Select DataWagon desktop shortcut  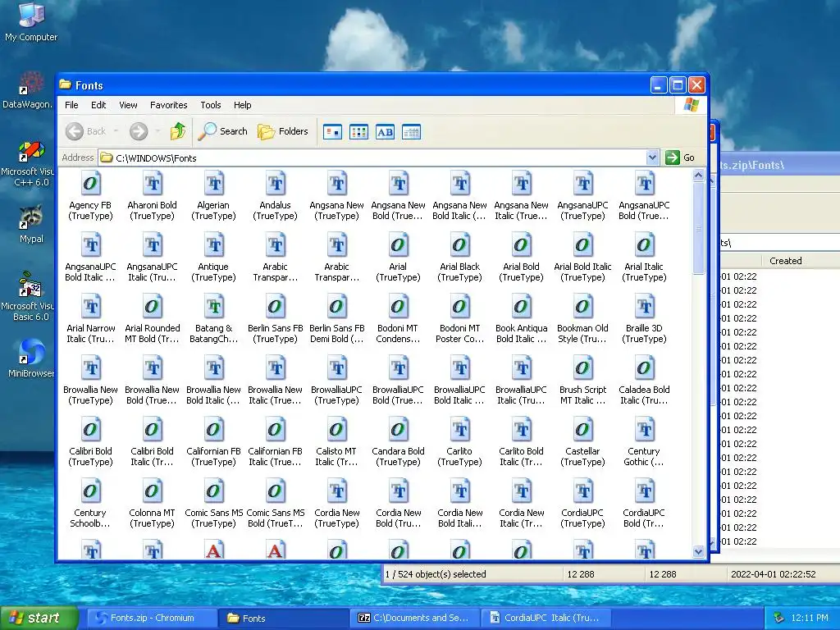(x=28, y=90)
